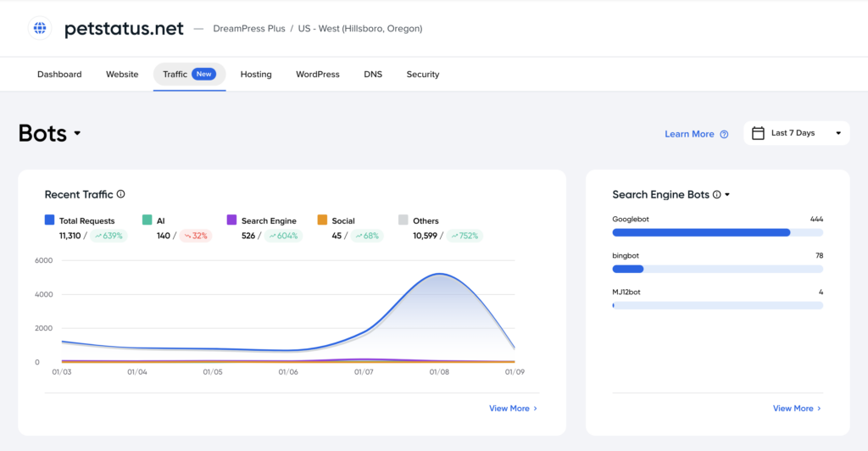Click the Googlebot label
This screenshot has height=451, width=868.
pos(631,219)
